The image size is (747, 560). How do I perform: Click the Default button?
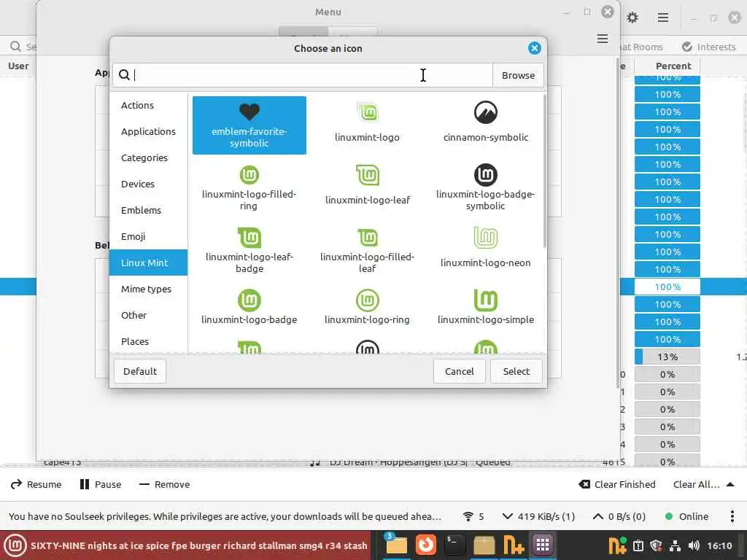[139, 371]
